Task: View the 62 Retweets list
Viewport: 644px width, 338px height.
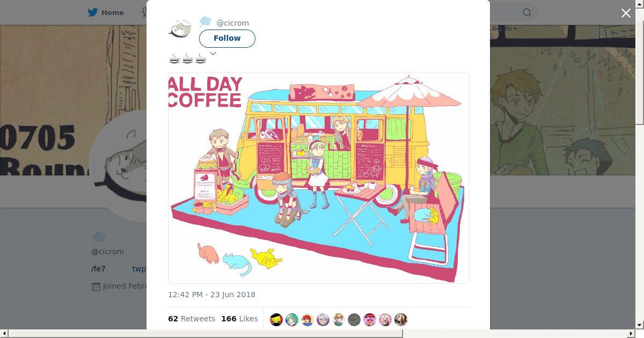Action: (192, 319)
